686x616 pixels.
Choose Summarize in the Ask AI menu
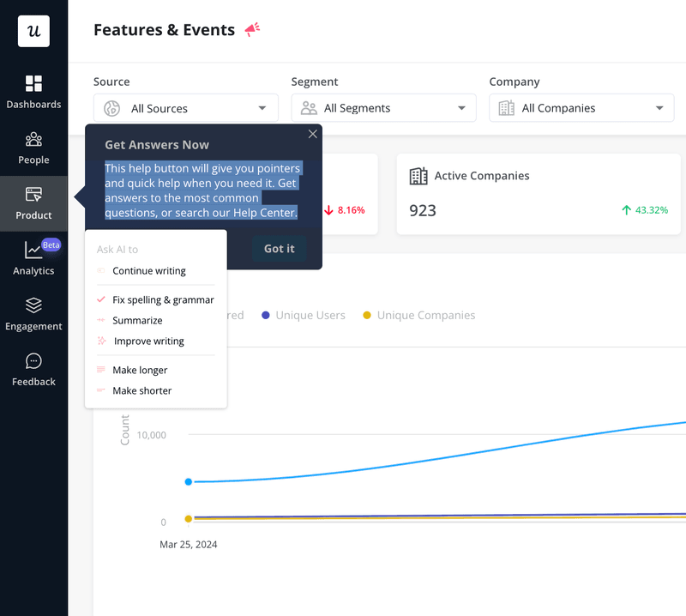click(137, 320)
